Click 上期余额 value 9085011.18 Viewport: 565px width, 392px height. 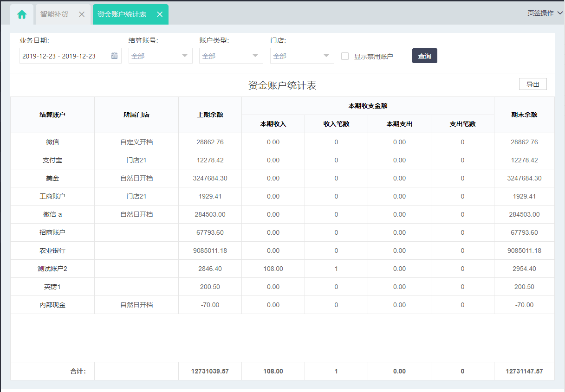(x=210, y=251)
